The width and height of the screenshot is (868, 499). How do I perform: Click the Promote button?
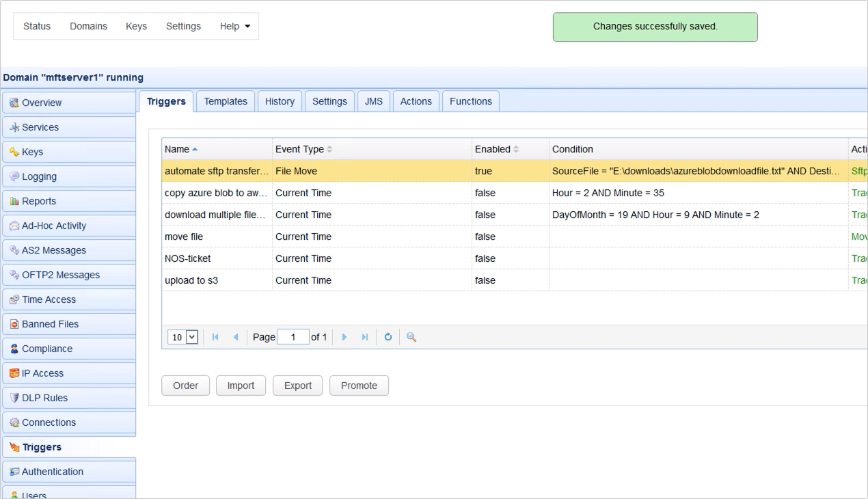tap(359, 385)
